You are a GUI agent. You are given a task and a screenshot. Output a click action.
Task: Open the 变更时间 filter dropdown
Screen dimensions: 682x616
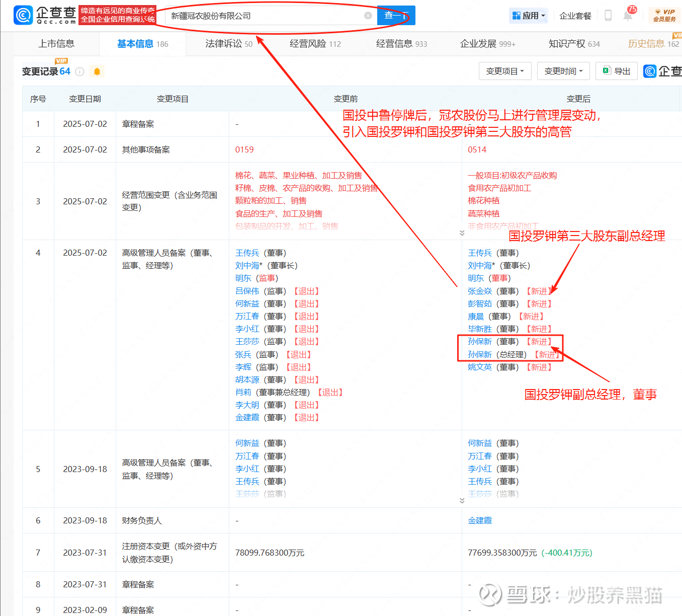point(563,71)
